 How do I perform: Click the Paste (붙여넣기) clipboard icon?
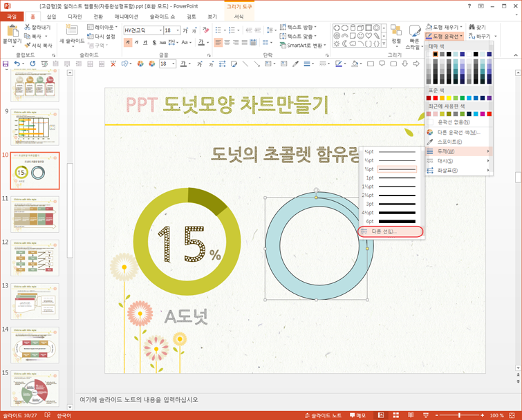(x=12, y=30)
